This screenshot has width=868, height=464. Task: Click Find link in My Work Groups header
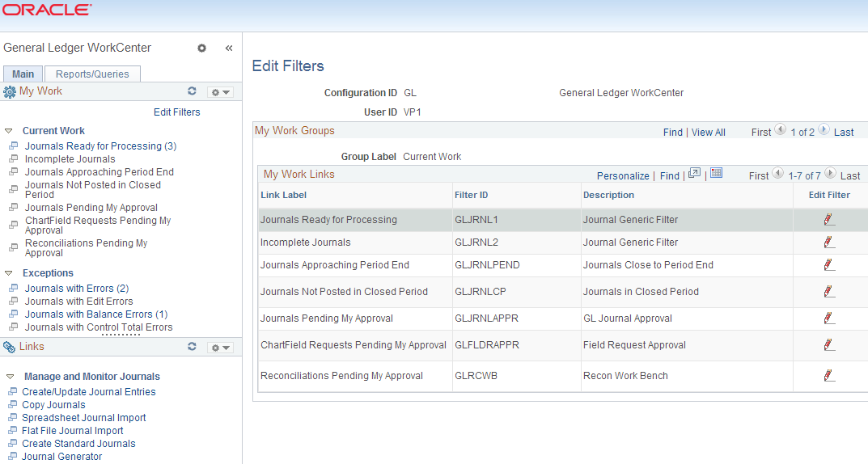(x=672, y=133)
